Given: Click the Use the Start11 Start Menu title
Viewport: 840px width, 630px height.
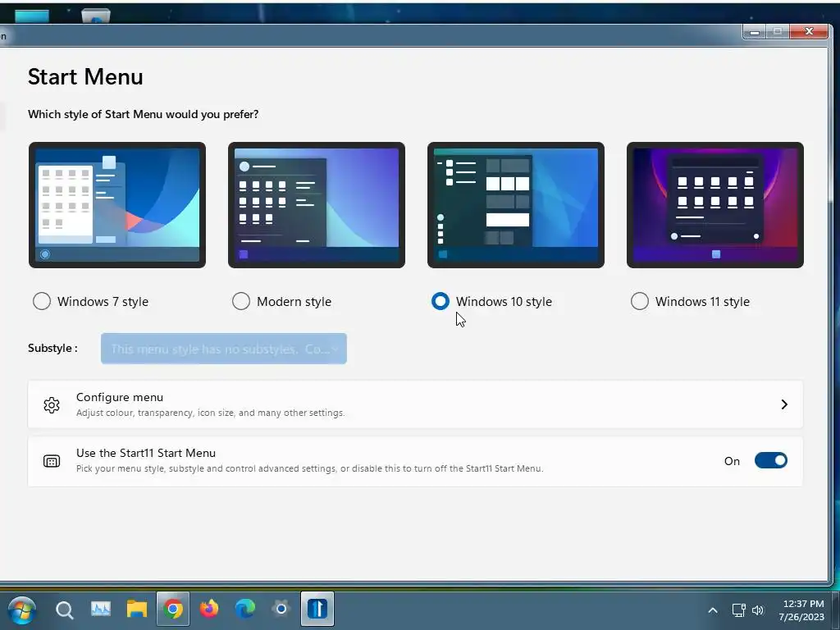Looking at the screenshot, I should (x=146, y=453).
